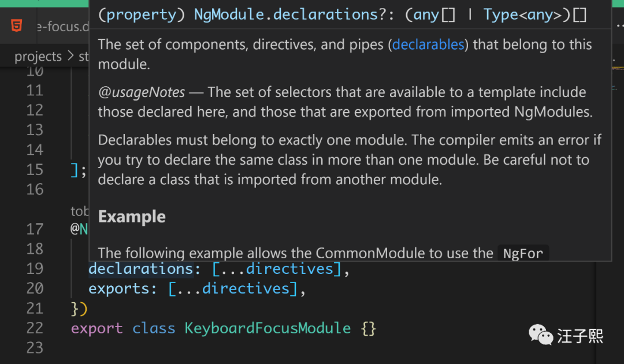The width and height of the screenshot is (624, 364).
Task: Select the KeyboardFocusModule class name
Action: tap(268, 328)
